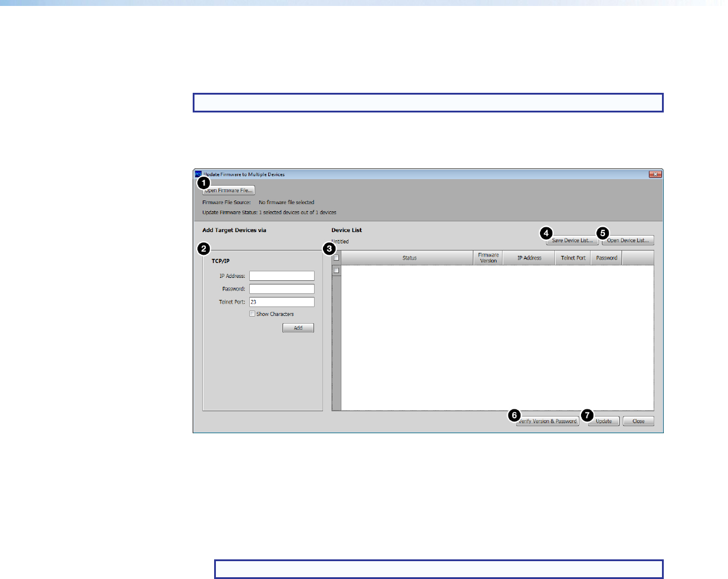
Task: Click the 'Untitled' device list name
Action: click(340, 242)
